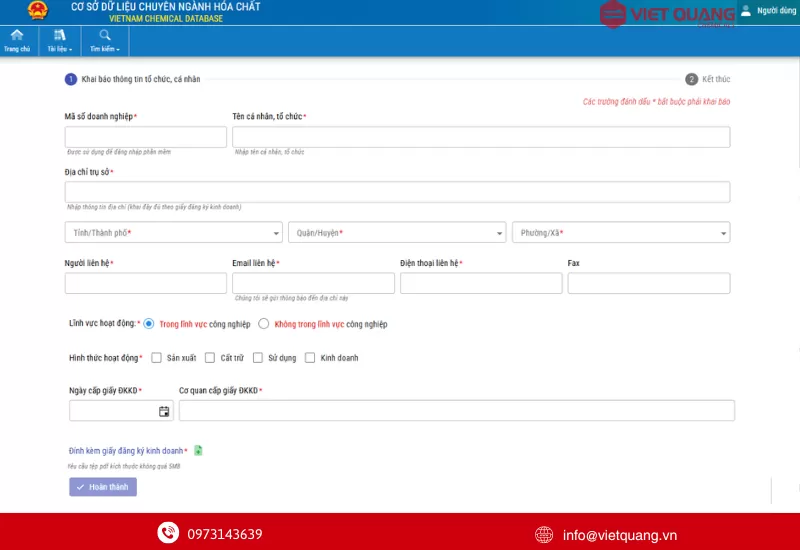Viewport: 800px width, 550px height.
Task: Click the Trang chủ home icon
Action: pyautogui.click(x=17, y=36)
